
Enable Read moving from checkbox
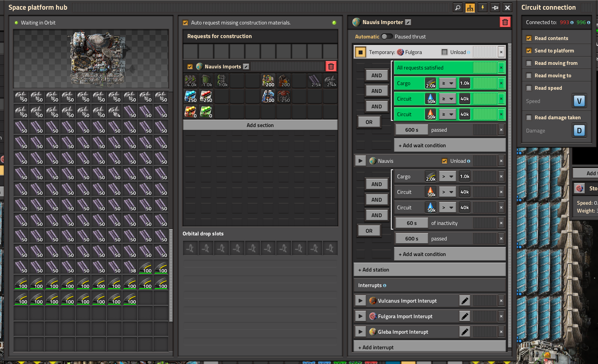(529, 63)
